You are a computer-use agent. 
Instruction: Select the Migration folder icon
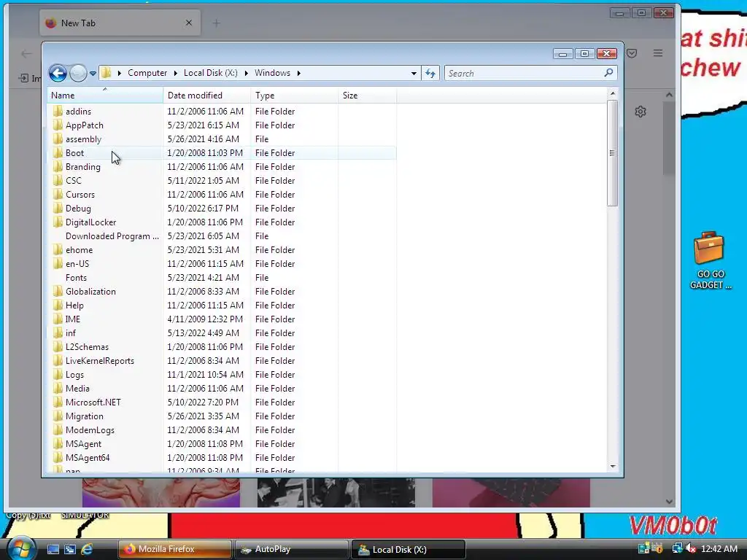coord(58,416)
